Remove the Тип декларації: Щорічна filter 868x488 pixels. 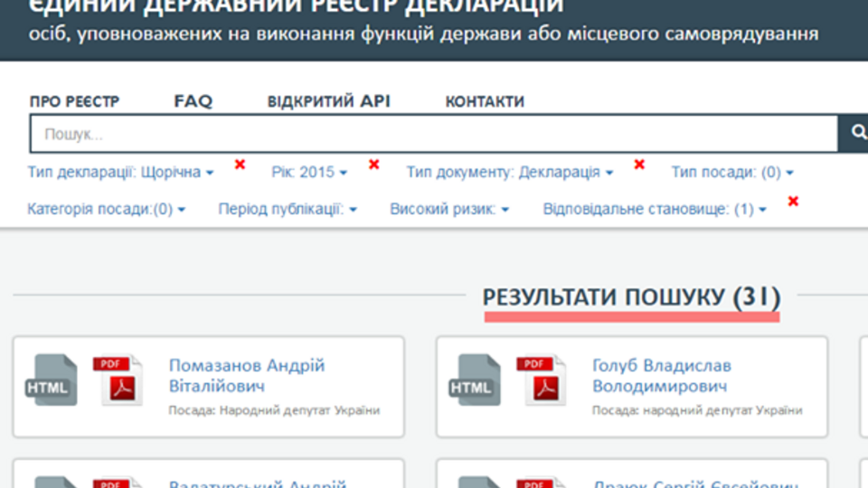pyautogui.click(x=240, y=164)
